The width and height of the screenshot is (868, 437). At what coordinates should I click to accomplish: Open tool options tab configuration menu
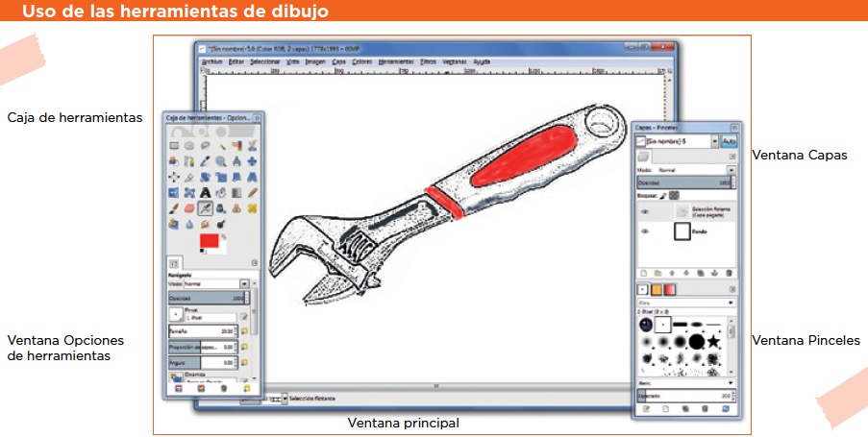click(254, 263)
